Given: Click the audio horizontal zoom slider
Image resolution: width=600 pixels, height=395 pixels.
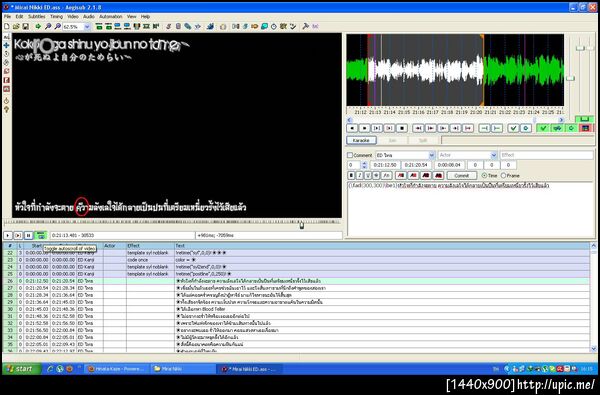Looking at the screenshot, I should (x=571, y=78).
